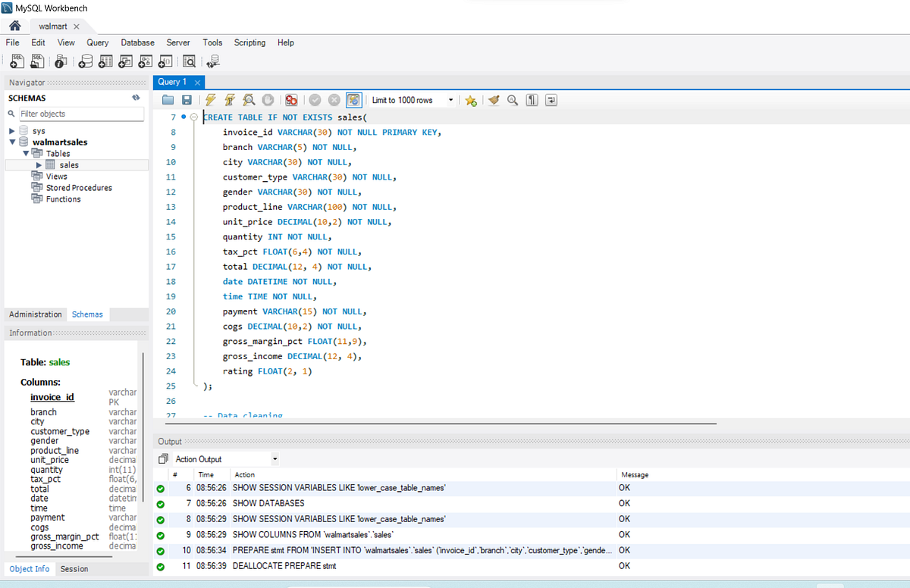The width and height of the screenshot is (910, 588).
Task: Select the Action Output combo box
Action: pos(224,458)
